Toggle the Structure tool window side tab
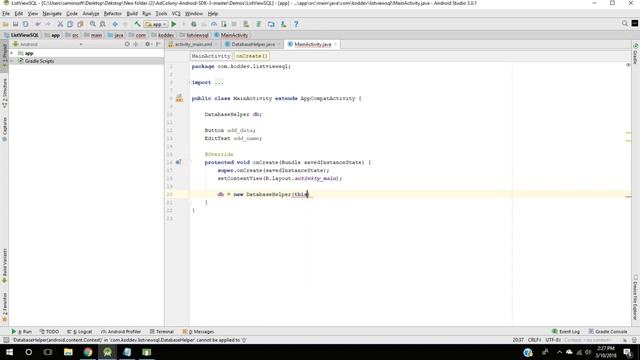 click(4, 93)
